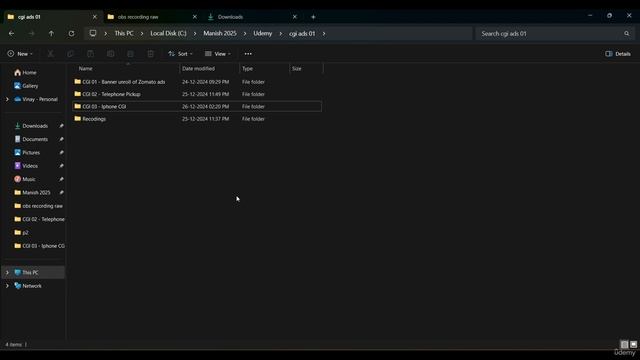Select CGI 01 - Banner unroll of Zomato ads folder
This screenshot has width=640, height=360.
click(197, 82)
